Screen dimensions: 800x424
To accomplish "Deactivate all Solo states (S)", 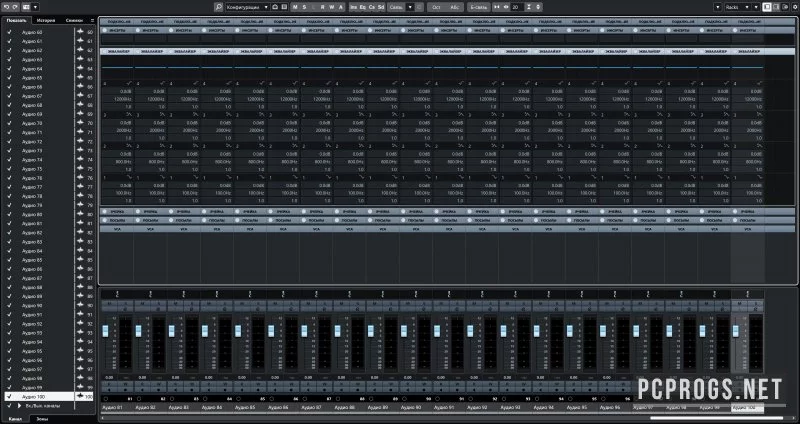I will (x=304, y=7).
